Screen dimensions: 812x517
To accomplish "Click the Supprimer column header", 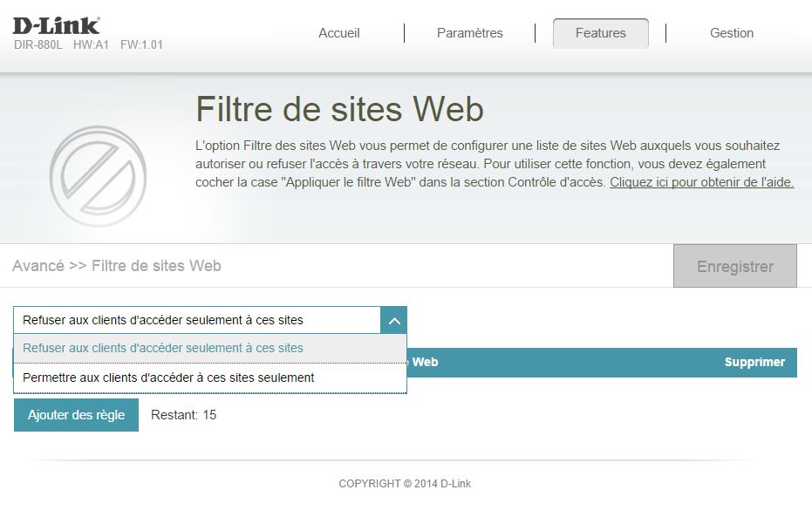I will click(x=754, y=362).
